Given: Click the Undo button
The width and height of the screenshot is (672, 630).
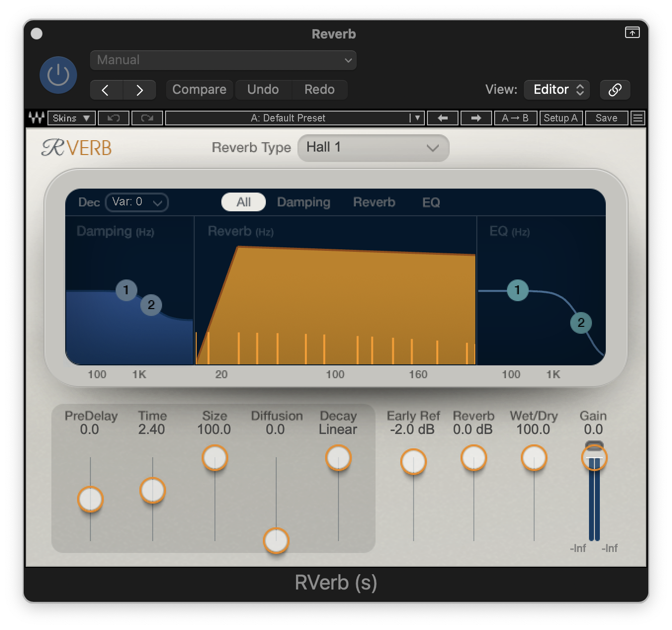Looking at the screenshot, I should coord(263,90).
